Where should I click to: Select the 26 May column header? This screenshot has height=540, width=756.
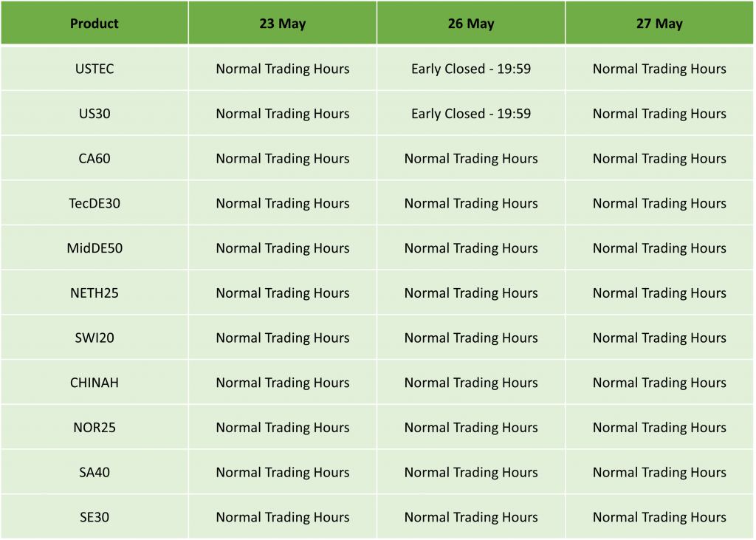tap(471, 23)
